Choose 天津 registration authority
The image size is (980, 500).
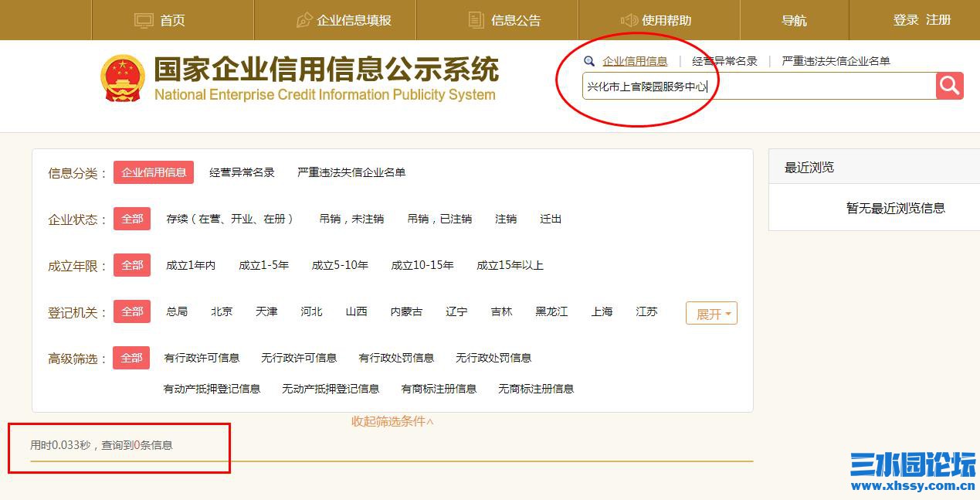click(x=266, y=311)
